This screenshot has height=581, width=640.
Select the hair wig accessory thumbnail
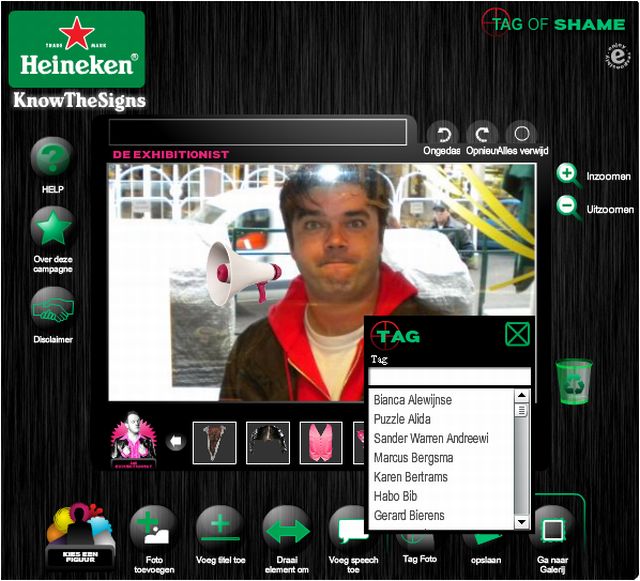268,443
